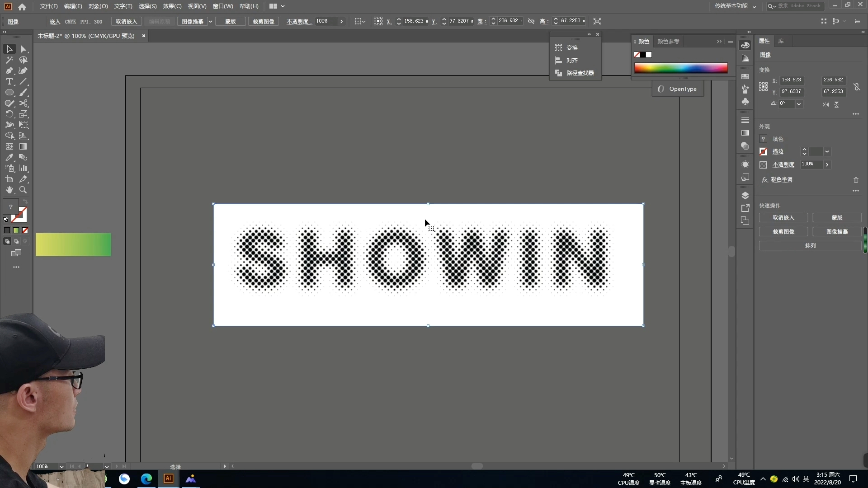This screenshot has width=868, height=488.
Task: Open the 效果(C) menu
Action: (172, 6)
